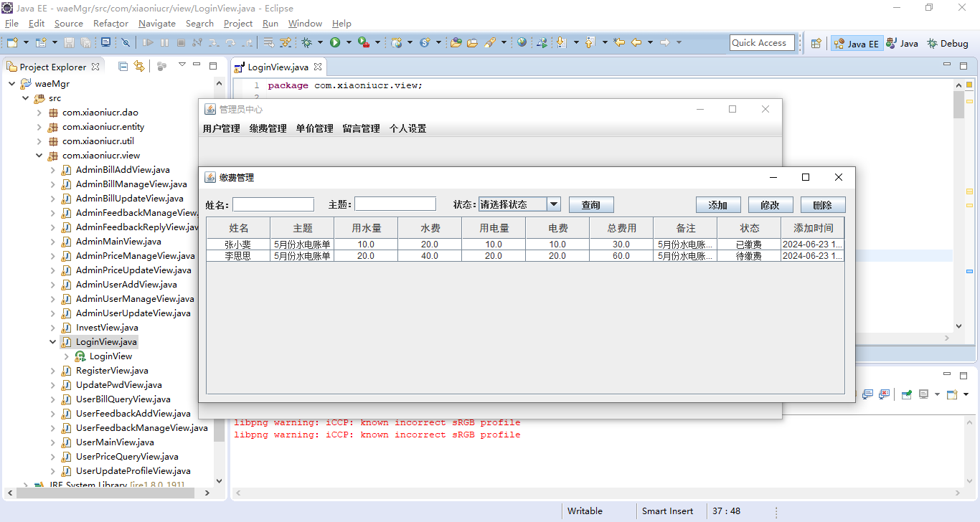The image size is (980, 522).
Task: Click the Run Last Tool (external tools) icon
Action: tap(364, 43)
